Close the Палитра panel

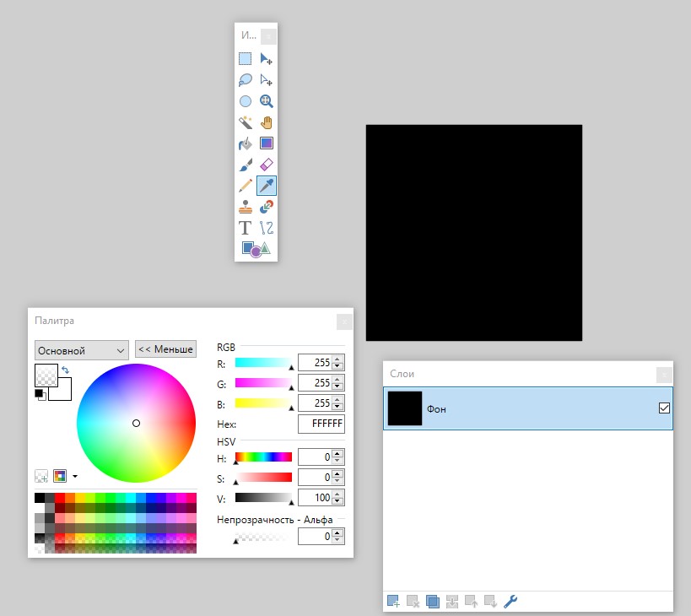tap(344, 322)
